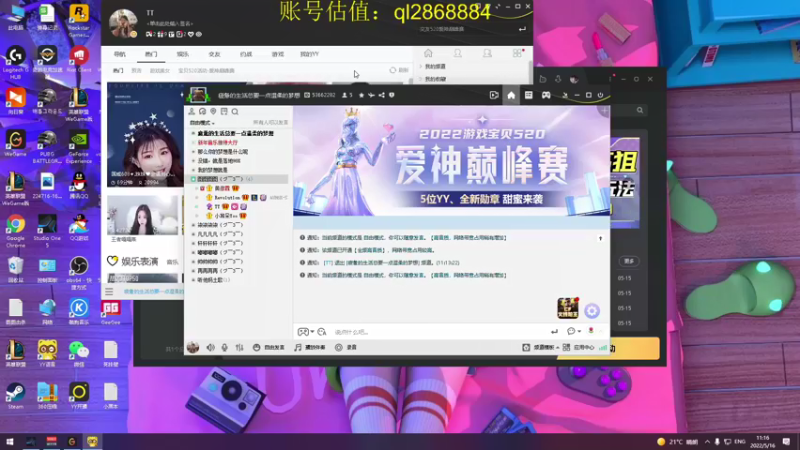Image resolution: width=800 pixels, height=450 pixels.
Task: Open Steam desktop icon
Action: coord(15,396)
